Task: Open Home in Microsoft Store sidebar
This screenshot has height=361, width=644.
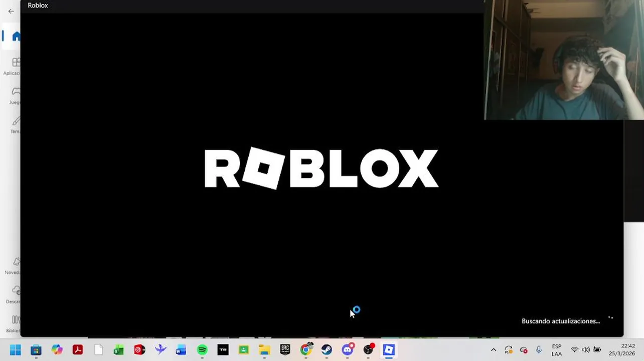Action: point(15,36)
